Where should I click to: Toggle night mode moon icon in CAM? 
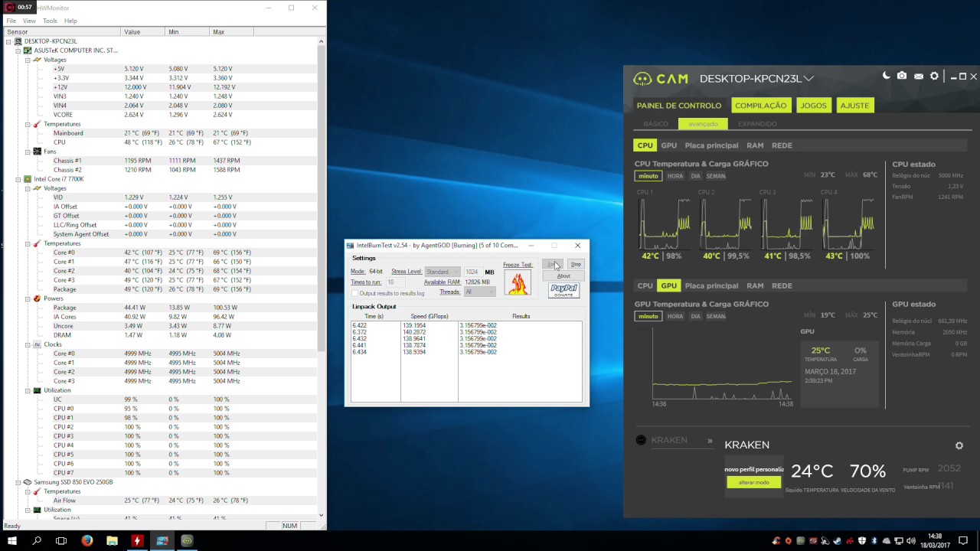(887, 76)
